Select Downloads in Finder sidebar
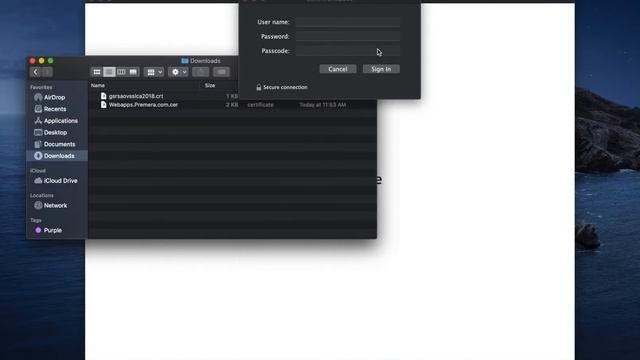Screen dimensions: 640x360 point(57,156)
